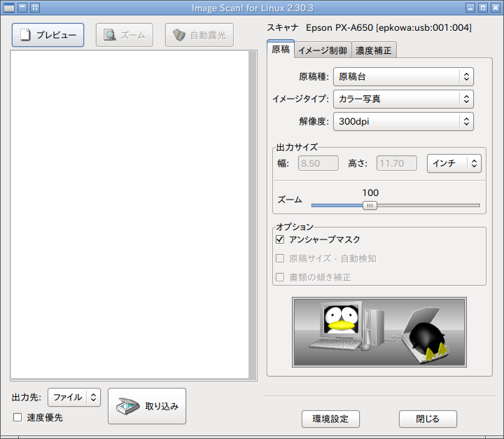Expand the イメージタイプ combo box
The width and height of the screenshot is (504, 439).
(403, 99)
